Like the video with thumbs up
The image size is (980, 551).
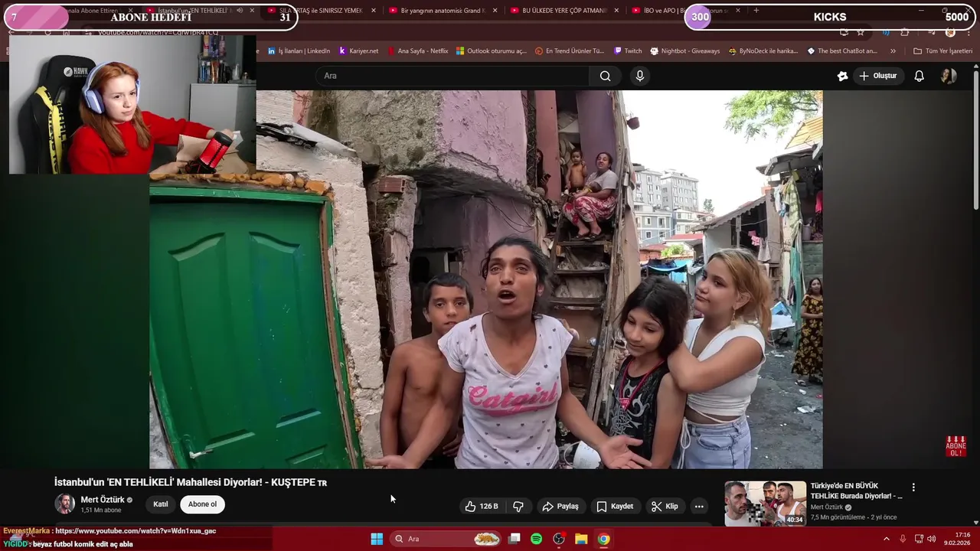(482, 506)
